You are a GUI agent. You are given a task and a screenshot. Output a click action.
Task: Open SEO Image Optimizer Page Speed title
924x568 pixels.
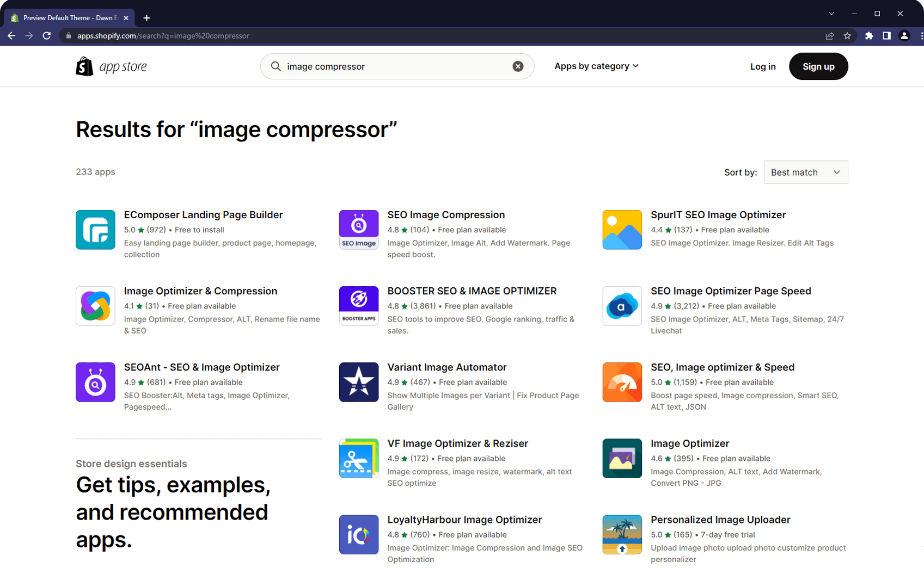[731, 291]
